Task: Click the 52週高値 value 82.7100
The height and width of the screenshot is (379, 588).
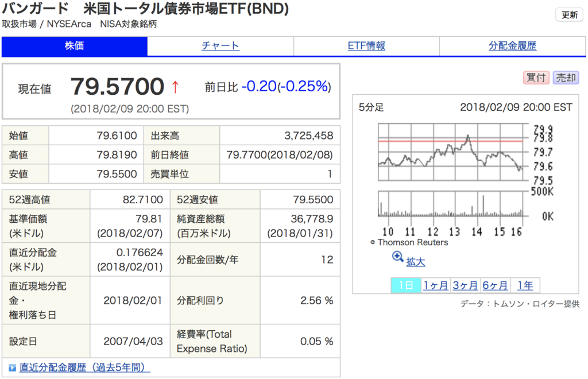Action: [142, 199]
